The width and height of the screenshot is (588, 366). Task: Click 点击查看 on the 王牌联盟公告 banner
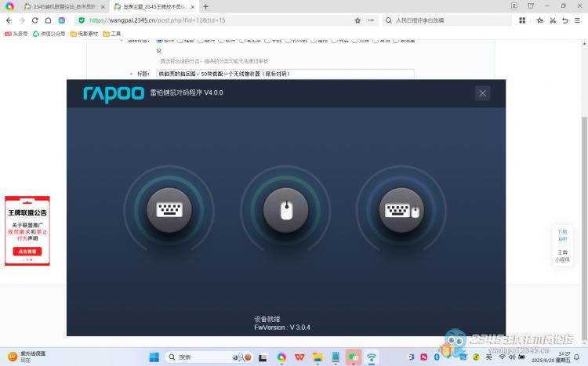(27, 252)
